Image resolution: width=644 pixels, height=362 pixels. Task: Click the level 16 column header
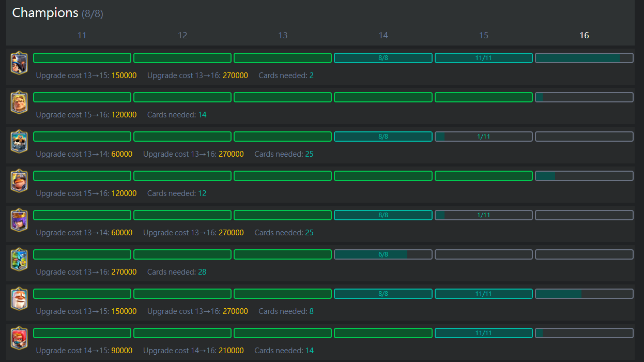pyautogui.click(x=584, y=35)
